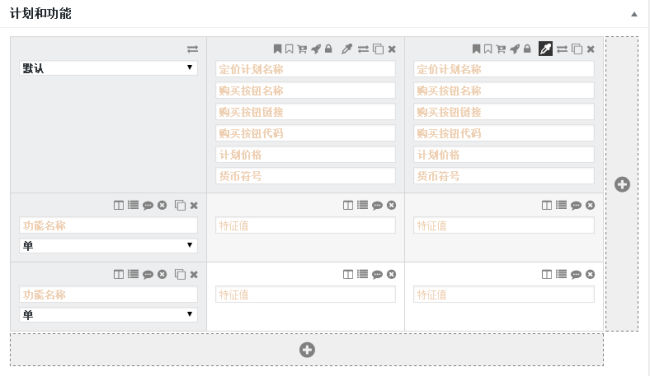Click circled X icon, first row second plan cell
Viewport: 650px width, 376px height.
click(x=590, y=205)
